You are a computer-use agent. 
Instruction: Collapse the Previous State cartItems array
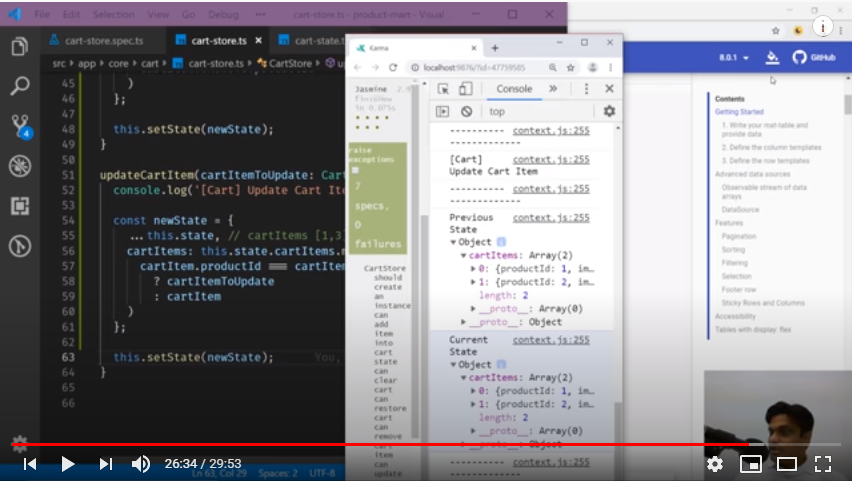click(463, 256)
